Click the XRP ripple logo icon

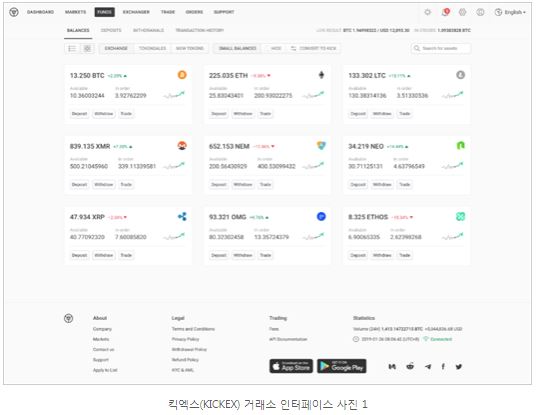pos(182,216)
